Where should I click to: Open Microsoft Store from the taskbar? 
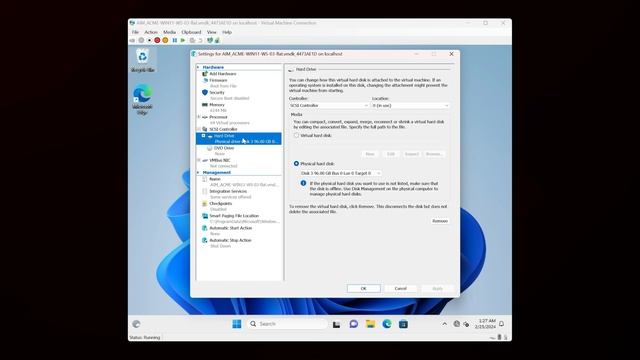403,324
